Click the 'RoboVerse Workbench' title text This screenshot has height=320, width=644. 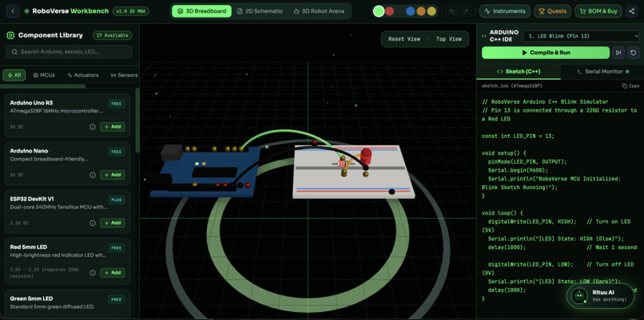[x=70, y=11]
